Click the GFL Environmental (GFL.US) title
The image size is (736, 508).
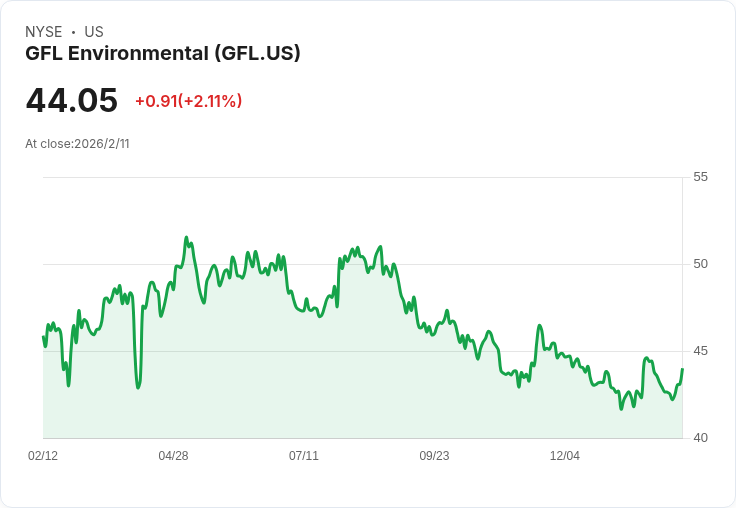coord(162,54)
